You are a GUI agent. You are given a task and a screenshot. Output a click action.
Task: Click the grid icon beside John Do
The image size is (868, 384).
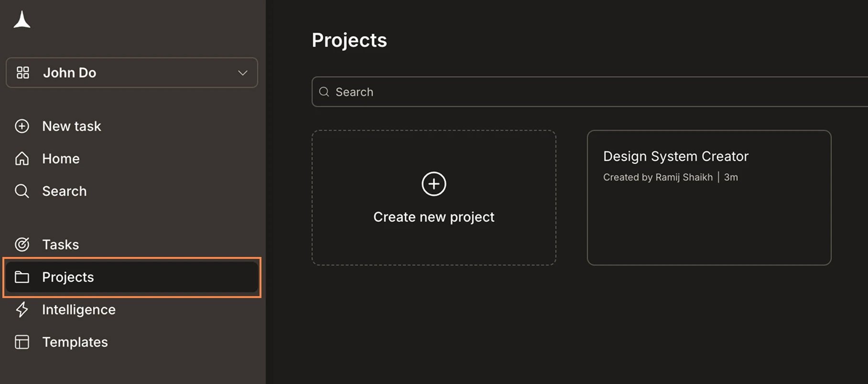point(22,73)
